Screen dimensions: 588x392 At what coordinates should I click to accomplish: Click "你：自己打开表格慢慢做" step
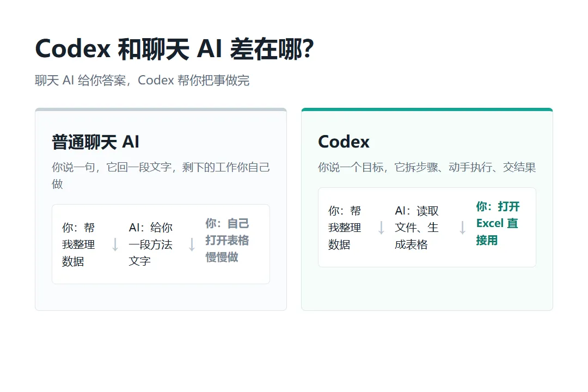point(227,241)
